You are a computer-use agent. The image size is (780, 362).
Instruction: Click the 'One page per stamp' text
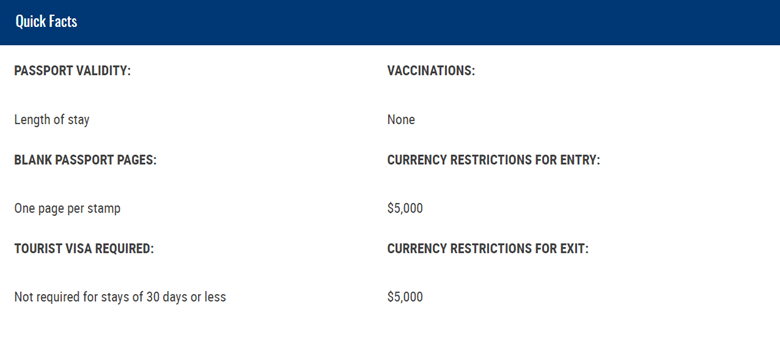[67, 208]
